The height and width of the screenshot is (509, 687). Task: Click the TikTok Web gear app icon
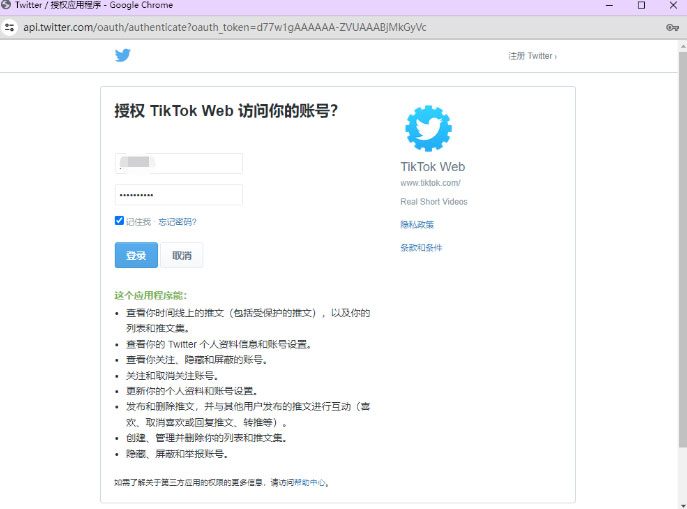(428, 128)
